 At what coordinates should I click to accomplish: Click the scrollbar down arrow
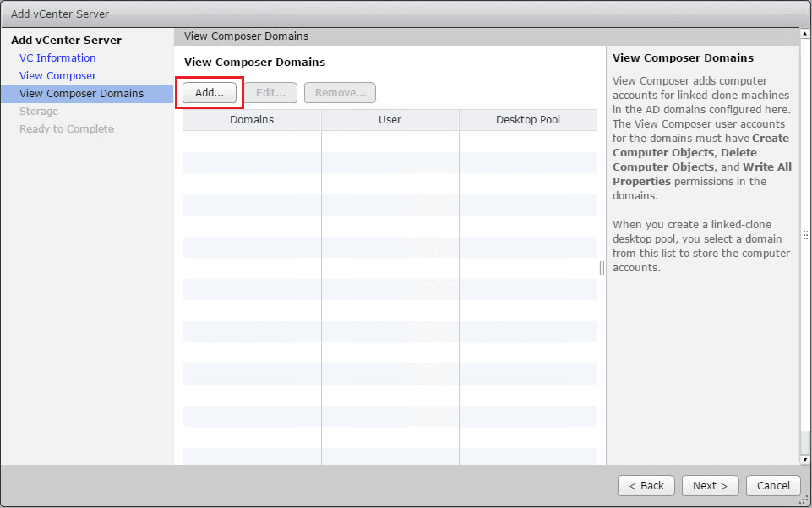[x=805, y=459]
